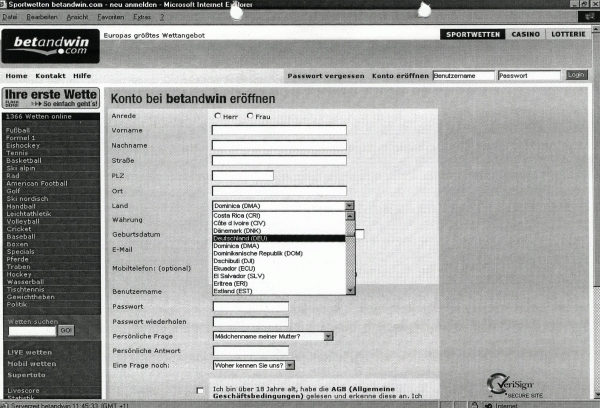Open the Land dropdown arrow
This screenshot has width=600, height=408.
[349, 206]
